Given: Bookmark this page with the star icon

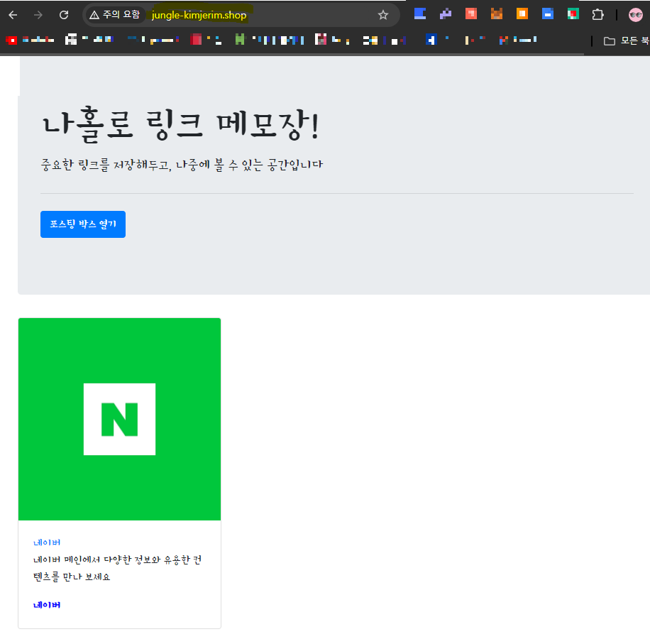Looking at the screenshot, I should pos(383,16).
